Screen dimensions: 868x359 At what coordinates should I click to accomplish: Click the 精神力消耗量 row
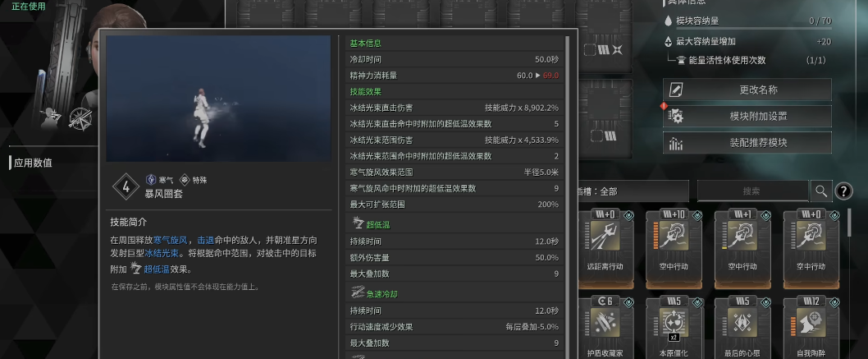pos(454,76)
